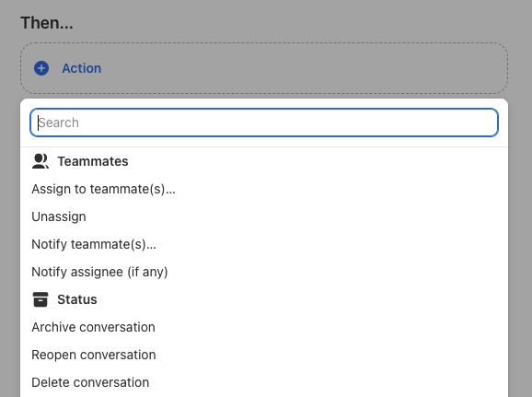
Task: Choose Archive conversation action
Action: (264, 327)
